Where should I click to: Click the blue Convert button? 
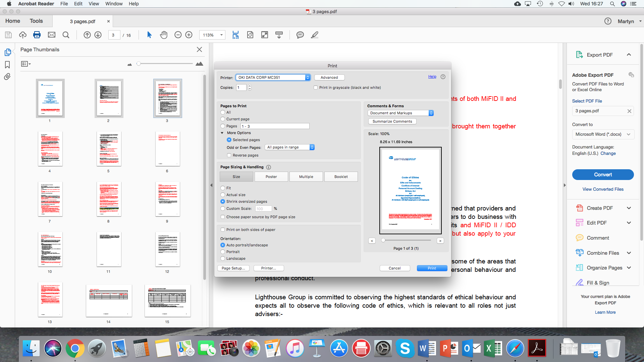point(603,175)
